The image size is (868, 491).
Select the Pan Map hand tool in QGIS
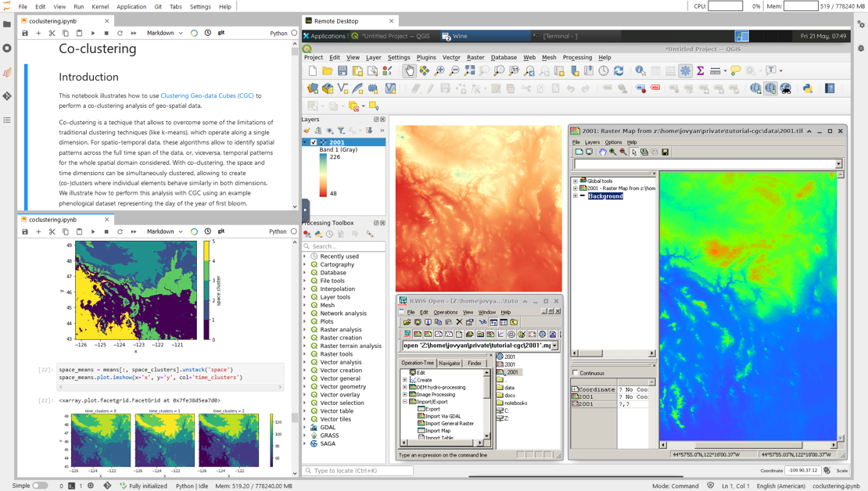pyautogui.click(x=409, y=71)
